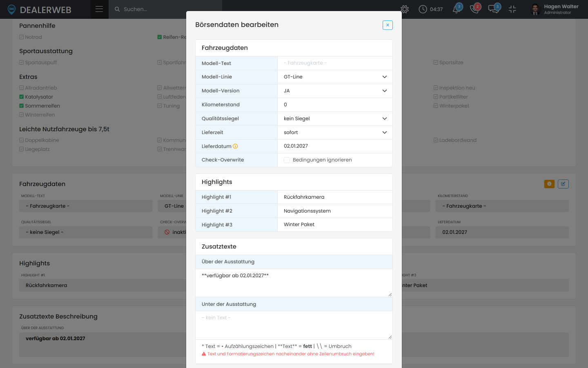Open the phone calls icon with badge 2
Viewport: 588px width, 368px height.
coord(475,9)
